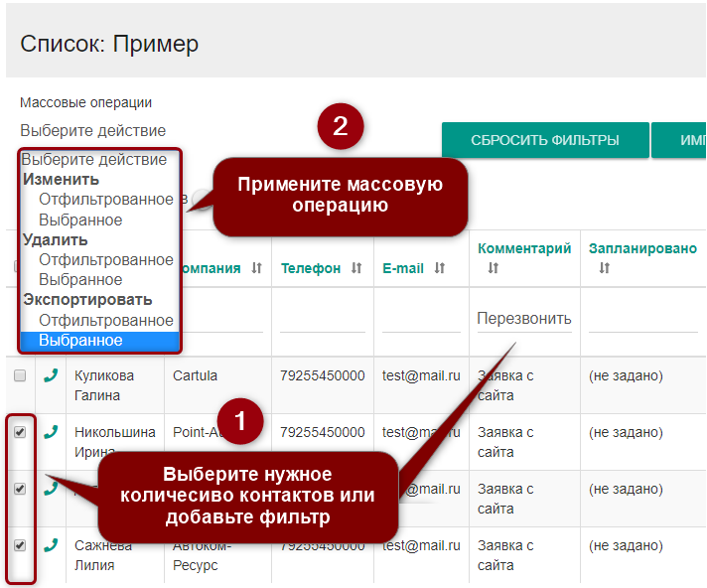Click the phone icon for Куликова Галина
The width and height of the screenshot is (707, 588).
pos(51,375)
